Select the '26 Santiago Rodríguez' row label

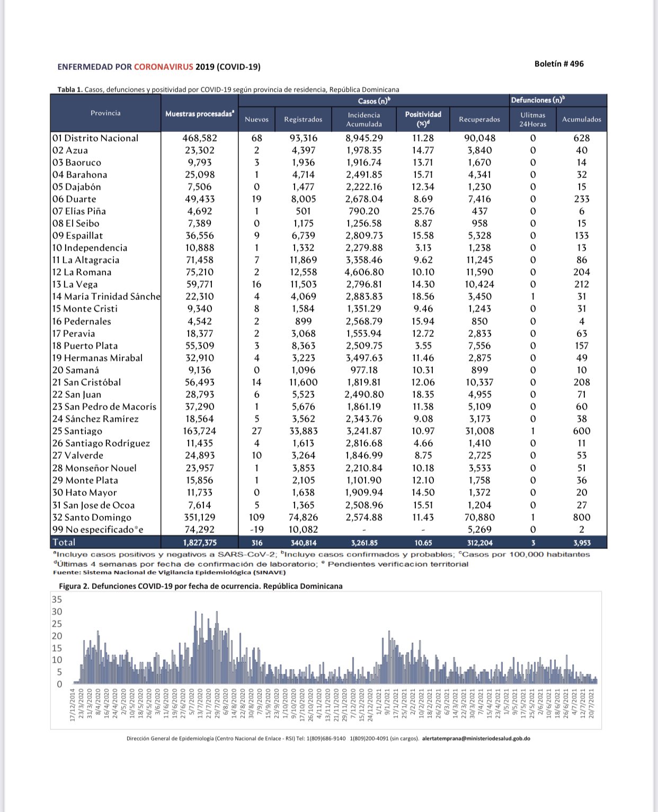(101, 443)
